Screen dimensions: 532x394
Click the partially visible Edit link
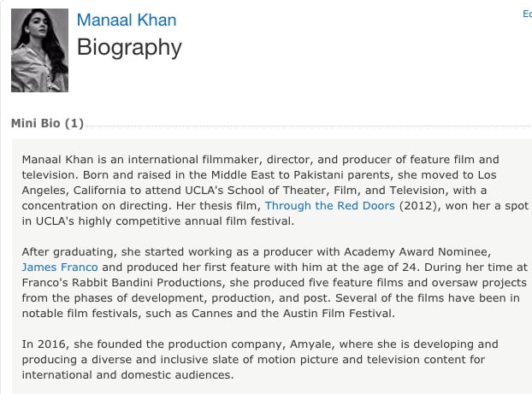pos(527,14)
